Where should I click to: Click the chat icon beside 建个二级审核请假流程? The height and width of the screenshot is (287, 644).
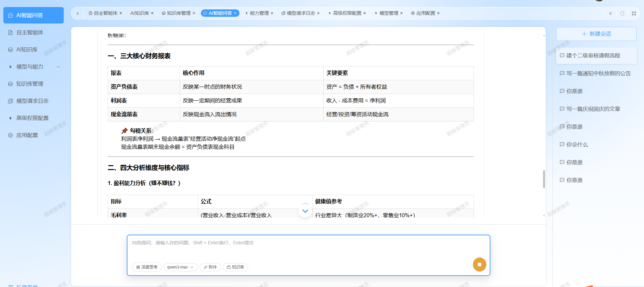pyautogui.click(x=562, y=55)
